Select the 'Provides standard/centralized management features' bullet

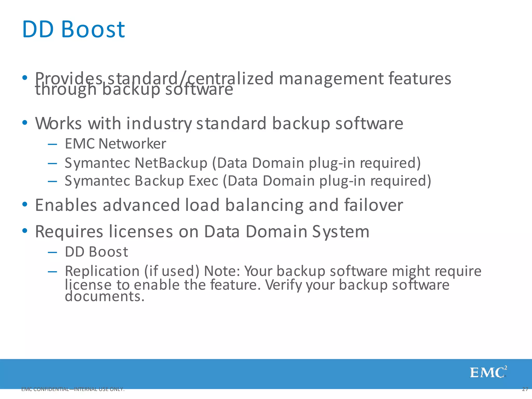[x=243, y=78]
